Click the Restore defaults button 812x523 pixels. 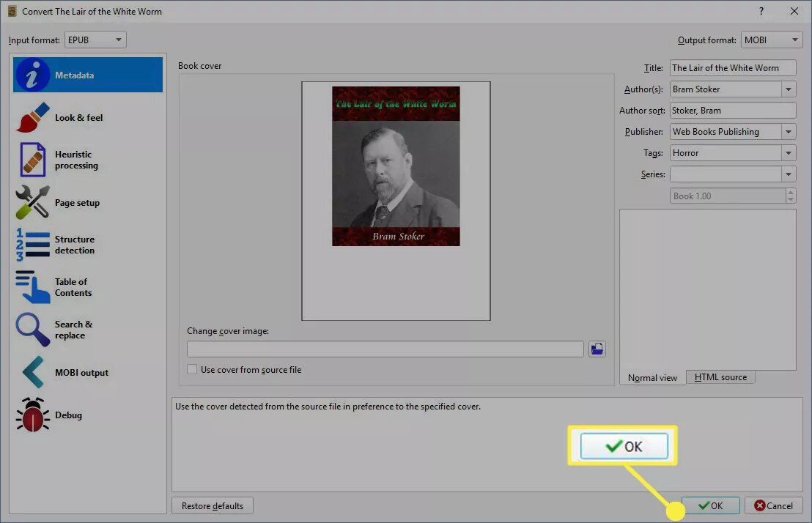click(x=213, y=506)
